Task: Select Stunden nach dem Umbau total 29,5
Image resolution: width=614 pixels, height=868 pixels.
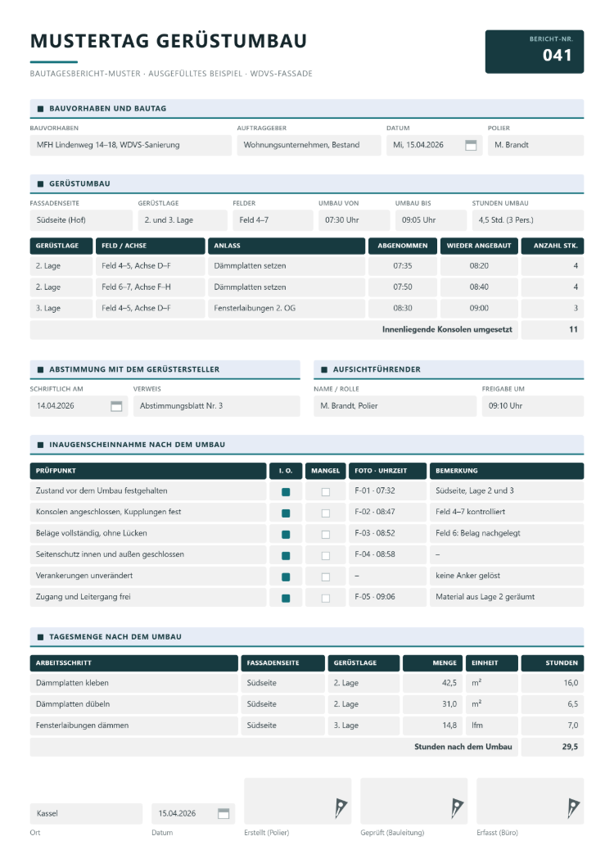Action: 552,747
